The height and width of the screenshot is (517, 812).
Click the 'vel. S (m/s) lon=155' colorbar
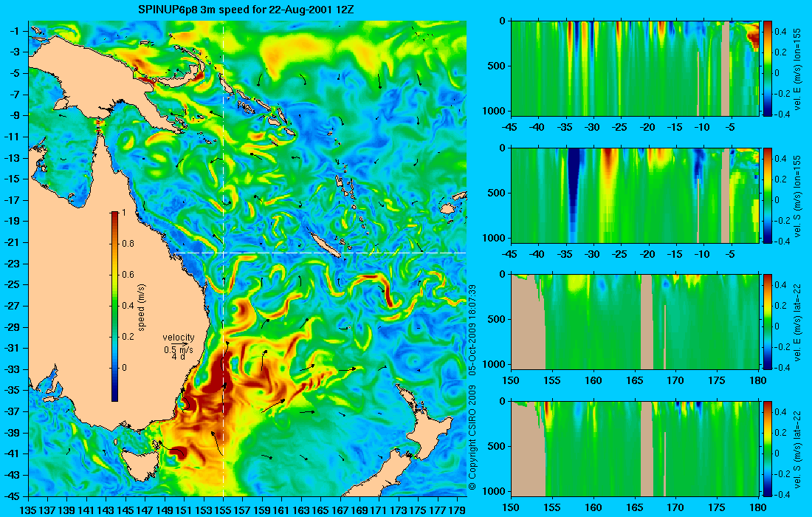768,195
